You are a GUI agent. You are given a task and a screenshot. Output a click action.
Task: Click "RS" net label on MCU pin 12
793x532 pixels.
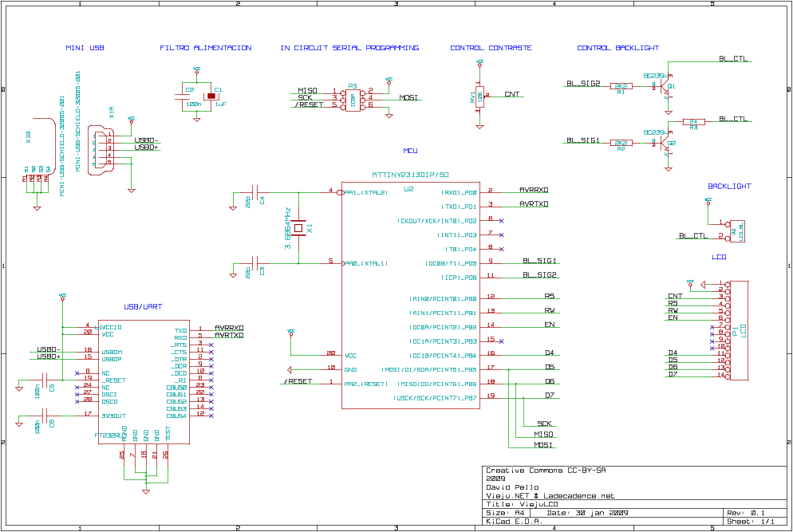tap(550, 296)
